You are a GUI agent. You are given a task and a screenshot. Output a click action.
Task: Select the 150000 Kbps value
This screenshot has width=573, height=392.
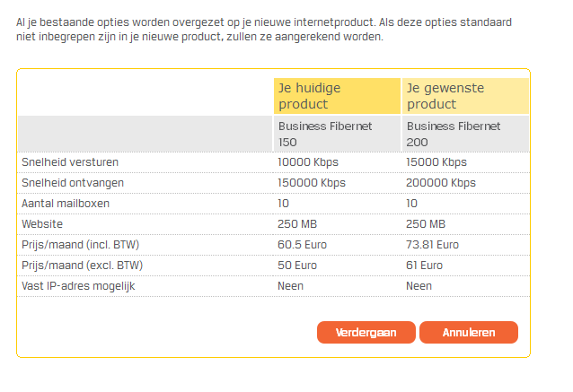tap(312, 183)
